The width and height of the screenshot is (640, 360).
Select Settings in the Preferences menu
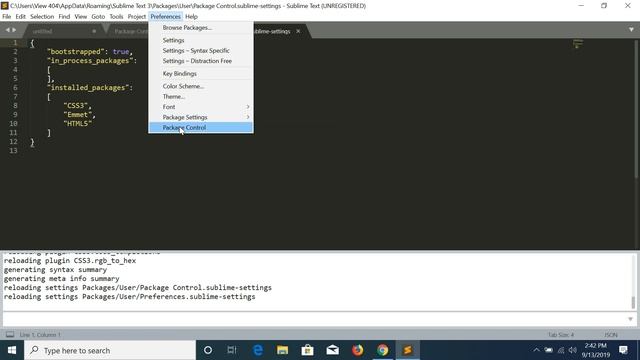click(200, 40)
